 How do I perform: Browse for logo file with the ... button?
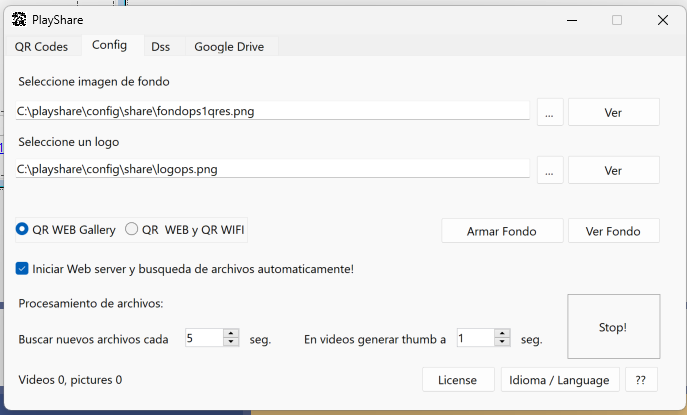(x=550, y=170)
